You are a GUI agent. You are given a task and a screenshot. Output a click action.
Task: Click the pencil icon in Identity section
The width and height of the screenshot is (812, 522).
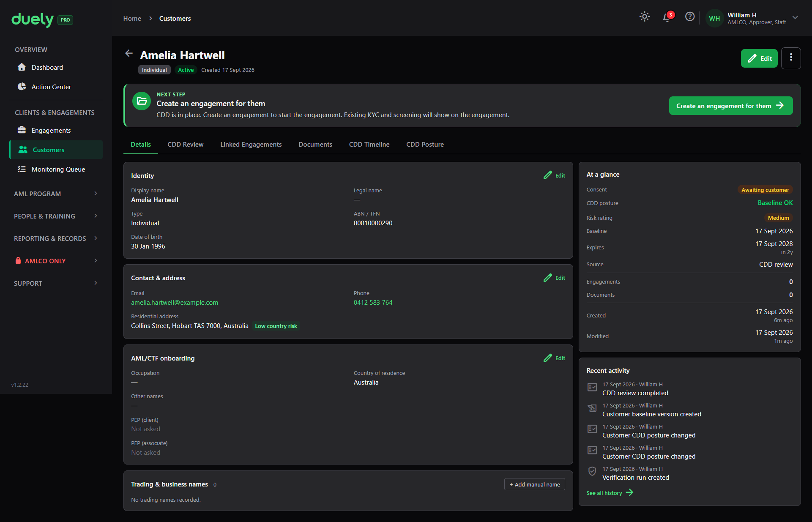coord(548,175)
